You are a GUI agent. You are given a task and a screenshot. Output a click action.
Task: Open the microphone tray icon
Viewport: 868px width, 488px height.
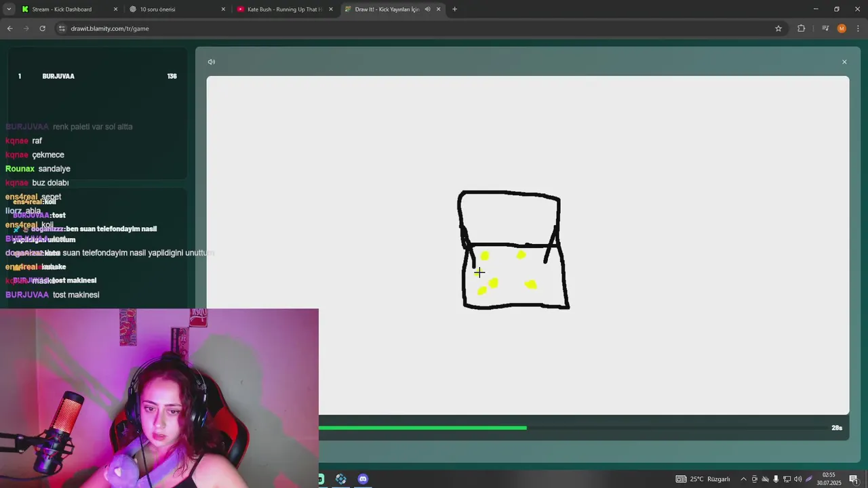pyautogui.click(x=776, y=479)
